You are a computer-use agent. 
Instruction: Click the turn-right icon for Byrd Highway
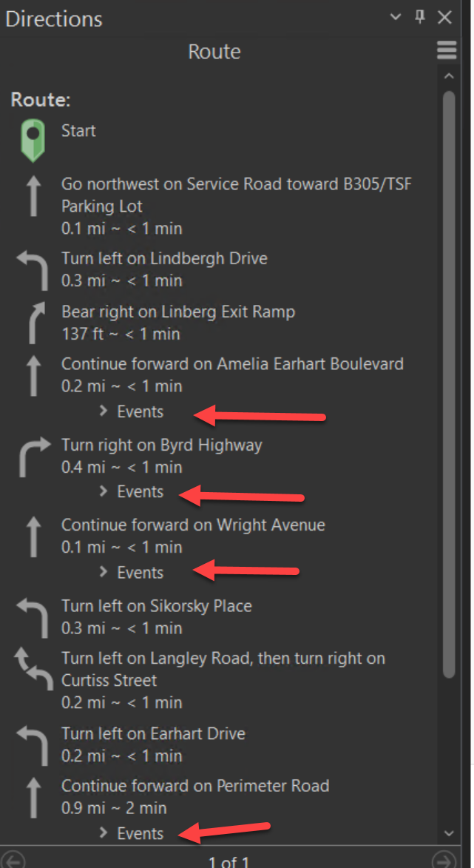pos(33,455)
